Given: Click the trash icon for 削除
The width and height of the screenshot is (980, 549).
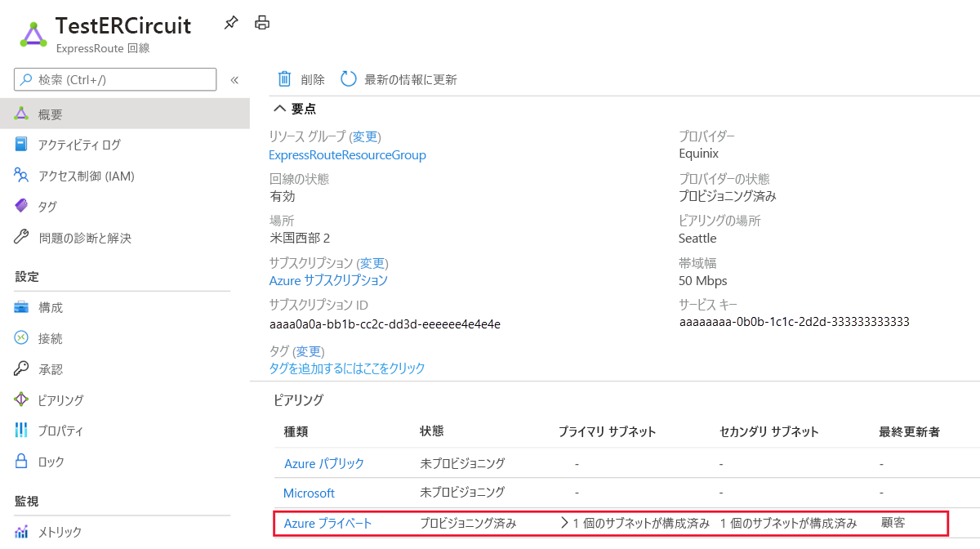Looking at the screenshot, I should pyautogui.click(x=285, y=78).
